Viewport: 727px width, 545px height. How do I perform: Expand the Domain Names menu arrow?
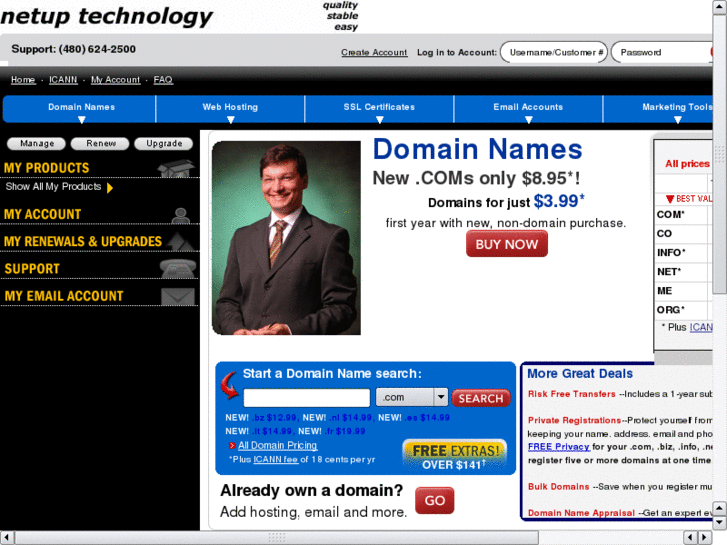click(x=82, y=120)
